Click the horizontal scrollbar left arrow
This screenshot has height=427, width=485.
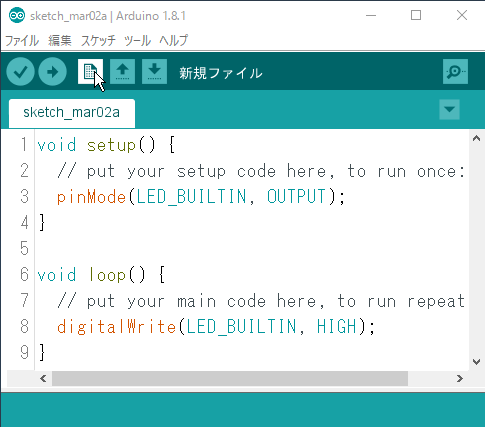[x=43, y=379]
